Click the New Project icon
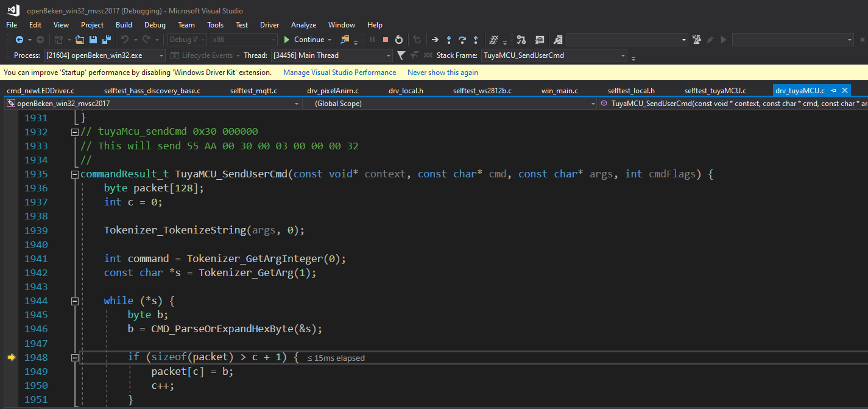The width and height of the screenshot is (868, 409). tap(59, 40)
